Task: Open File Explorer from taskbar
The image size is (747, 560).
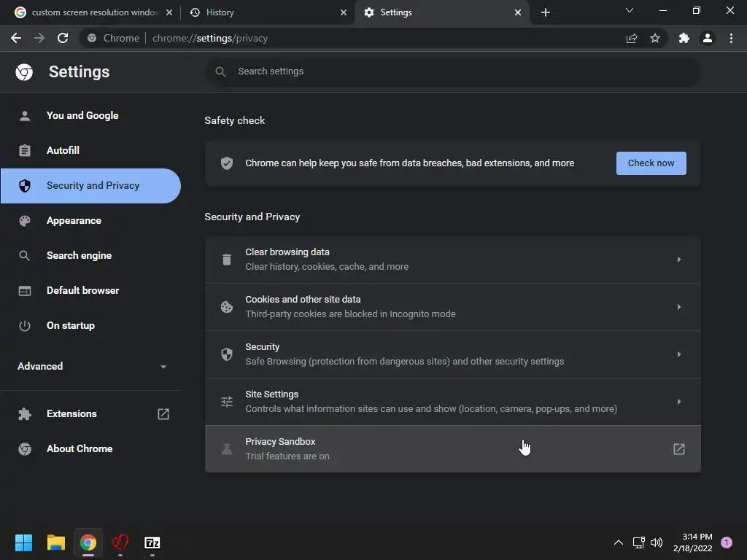Action: pos(55,542)
